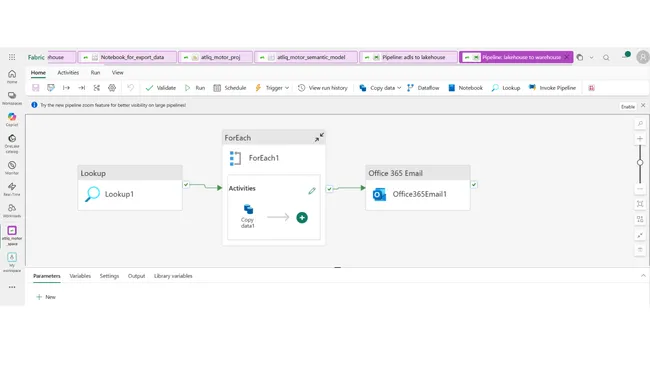Search canvas using magnifier icon
This screenshot has height=366, width=650.
click(x=640, y=124)
